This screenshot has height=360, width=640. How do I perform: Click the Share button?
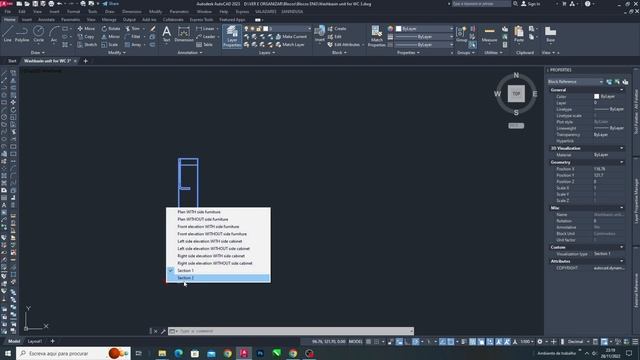(x=110, y=4)
